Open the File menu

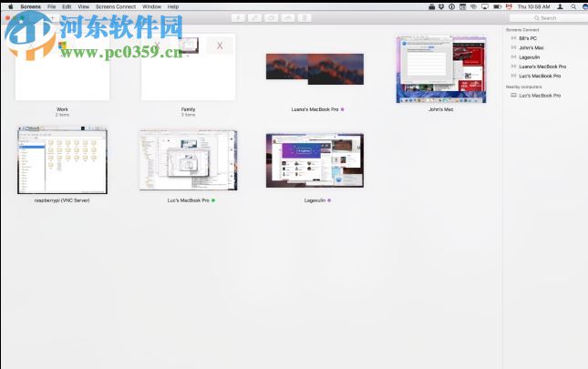tap(51, 6)
